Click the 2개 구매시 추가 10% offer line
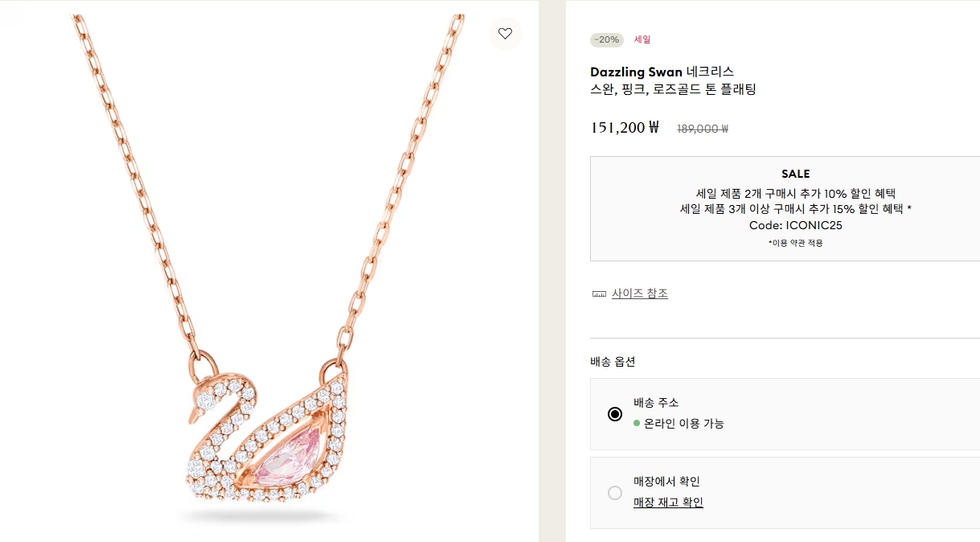The width and height of the screenshot is (980, 542). click(x=795, y=193)
